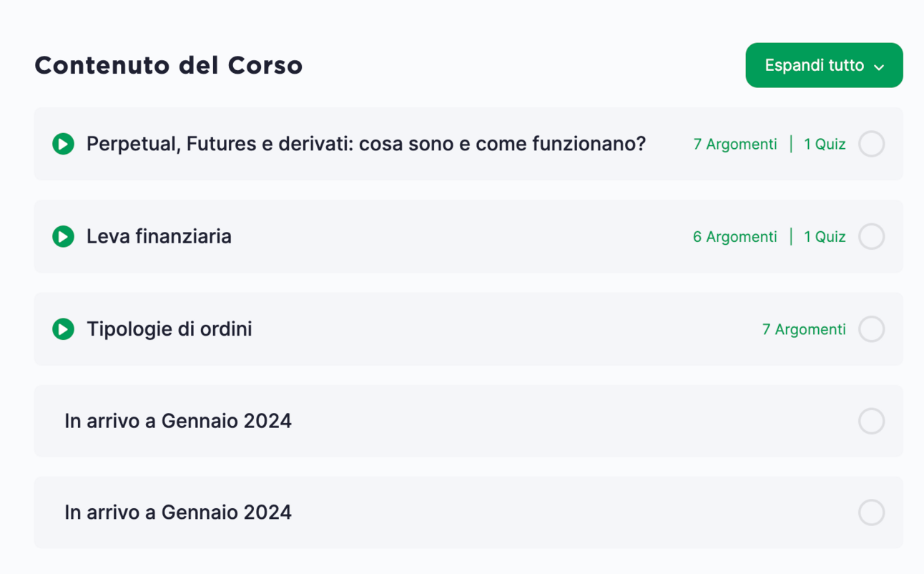Viewport: 924px width, 574px height.
Task: Expand 6 Argomenti in Leva finanziaria row
Action: [734, 237]
